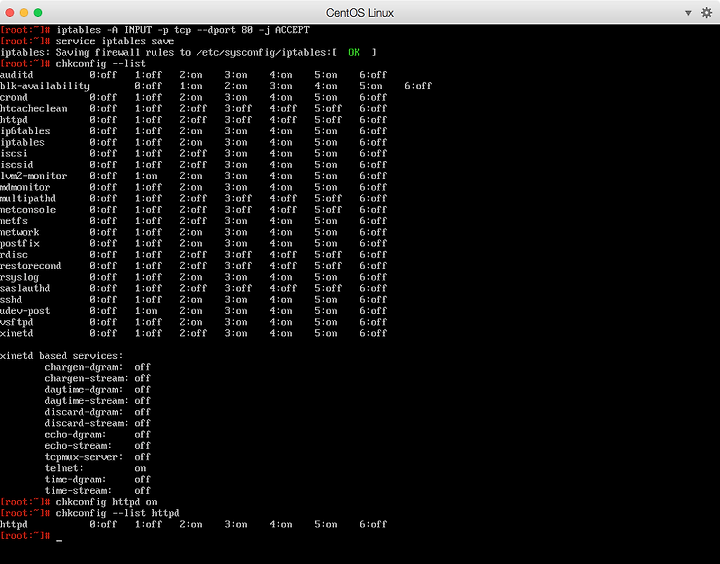Click the 'daytime-stream:' entry
Screen dimensions: 720x564
pos(87,401)
